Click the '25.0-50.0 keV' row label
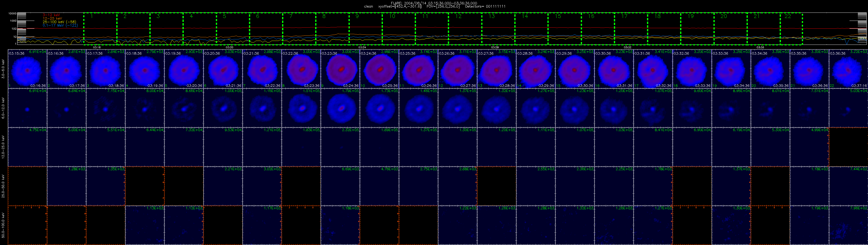The image size is (868, 245). tap(3, 186)
